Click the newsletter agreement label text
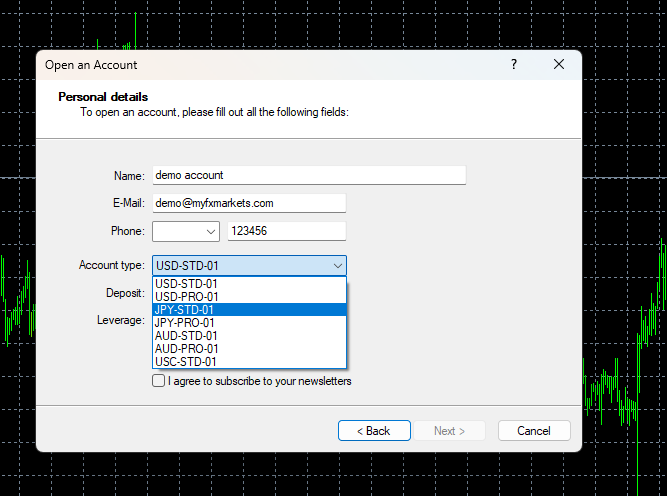Screen dimensions: 667x496 (260, 381)
